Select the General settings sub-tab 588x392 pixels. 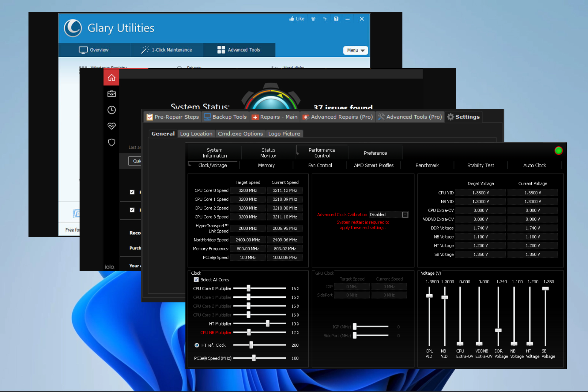163,134
